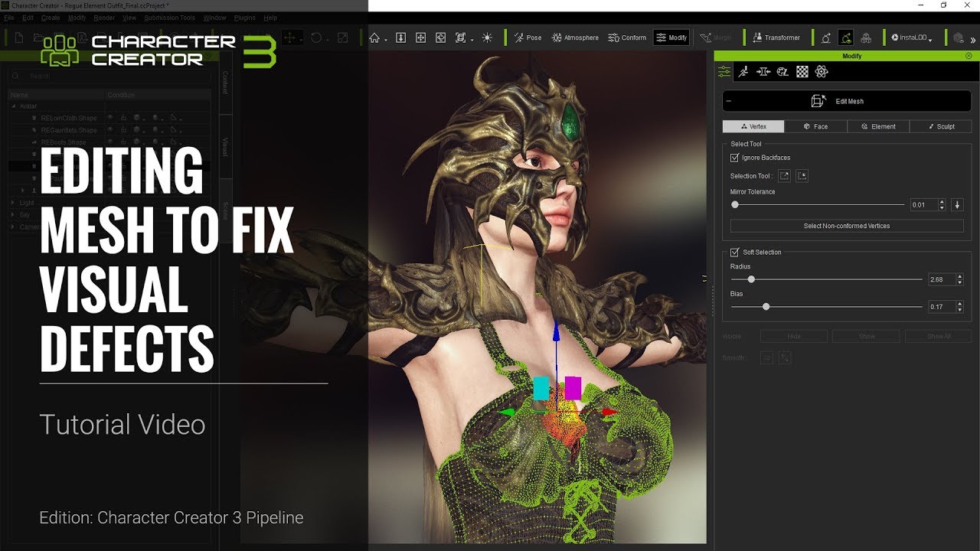Viewport: 980px width, 551px height.
Task: Click the Conform toolbar button
Action: pyautogui.click(x=627, y=37)
